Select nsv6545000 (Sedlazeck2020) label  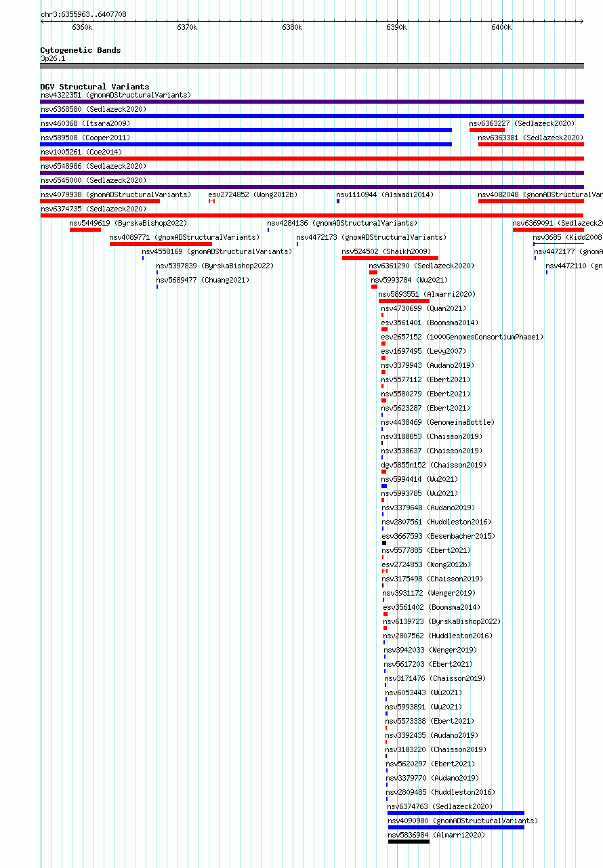coord(93,180)
